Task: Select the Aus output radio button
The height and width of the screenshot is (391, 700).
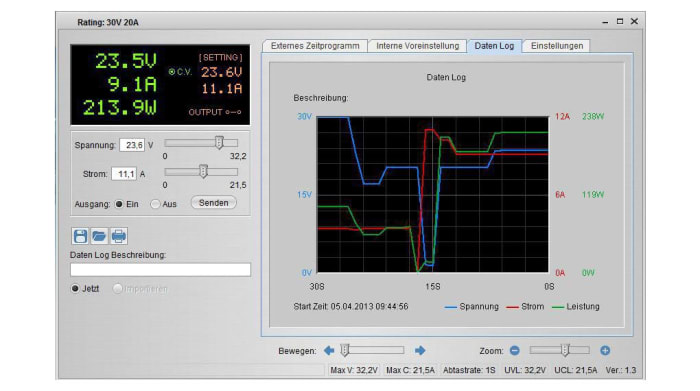Action: (x=155, y=204)
